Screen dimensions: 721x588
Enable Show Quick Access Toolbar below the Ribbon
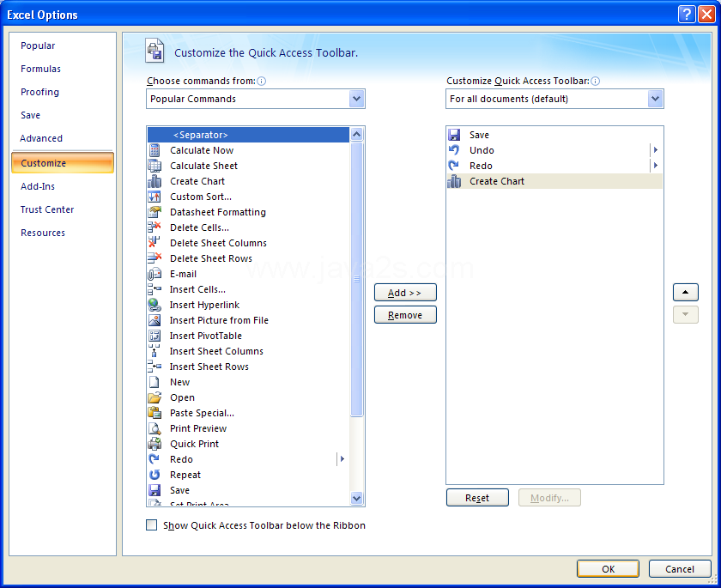[x=152, y=525]
